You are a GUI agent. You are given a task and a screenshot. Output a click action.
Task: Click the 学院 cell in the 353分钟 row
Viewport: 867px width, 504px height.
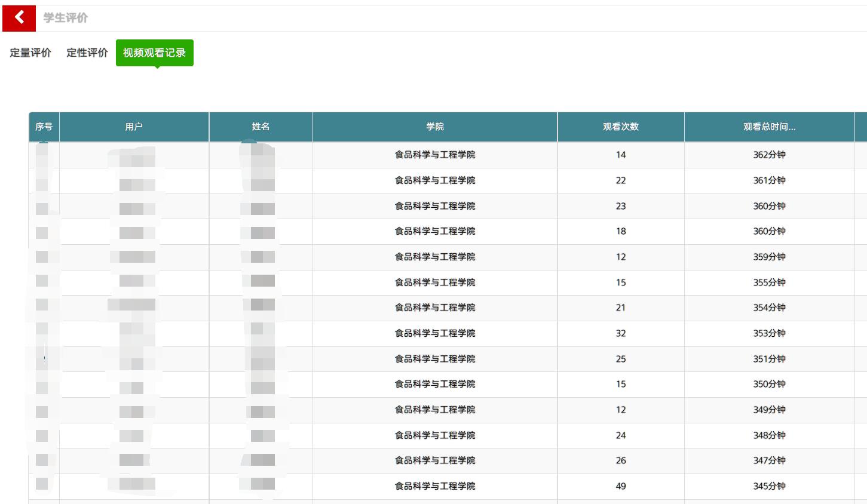coord(435,333)
